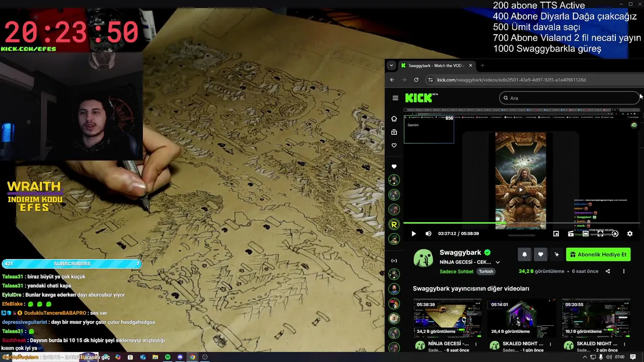Share the video with the share icon
Image resolution: width=644 pixels, height=362 pixels.
tap(607, 271)
